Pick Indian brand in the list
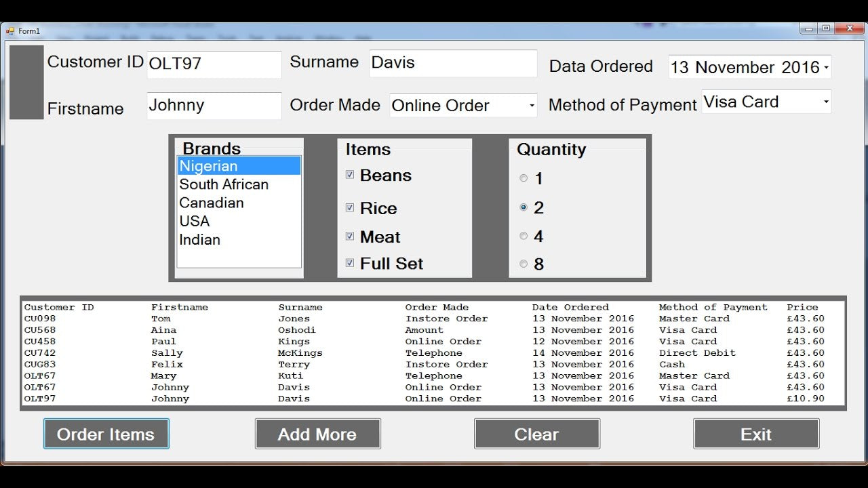868x488 pixels. pos(200,239)
